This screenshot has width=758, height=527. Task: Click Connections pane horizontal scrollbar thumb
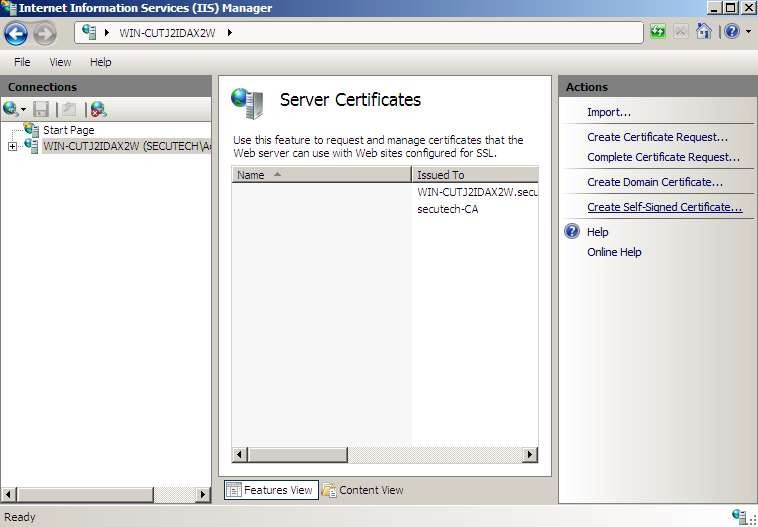pyautogui.click(x=85, y=495)
